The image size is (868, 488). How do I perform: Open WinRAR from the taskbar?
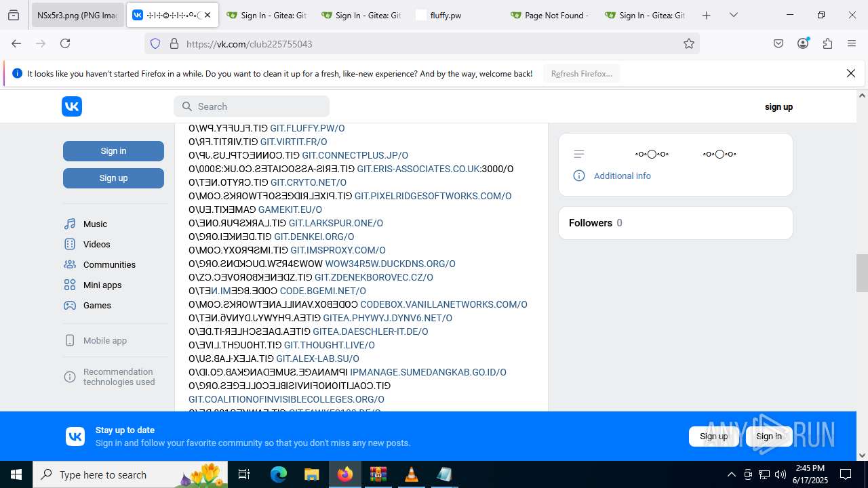378,474
